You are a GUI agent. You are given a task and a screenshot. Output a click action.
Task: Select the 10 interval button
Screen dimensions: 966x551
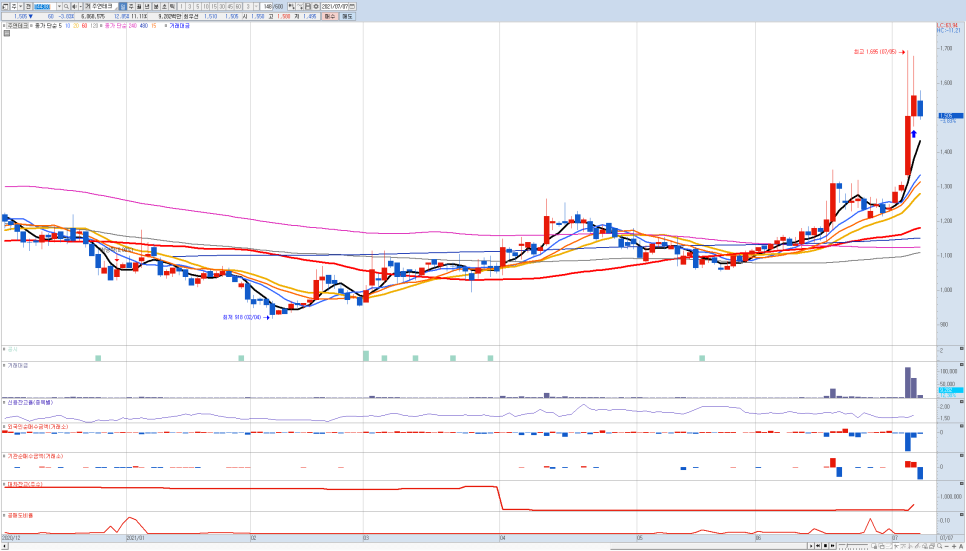[206, 6]
